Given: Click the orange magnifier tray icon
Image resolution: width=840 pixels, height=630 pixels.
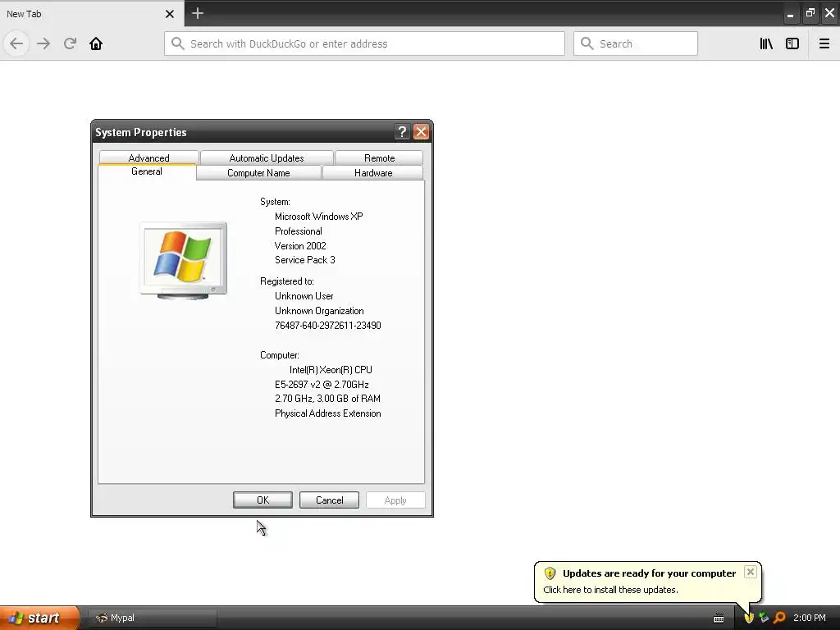Looking at the screenshot, I should (x=779, y=618).
